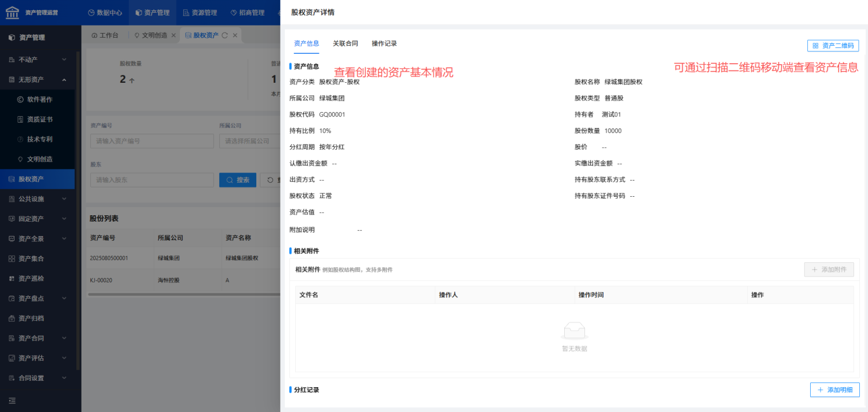The image size is (868, 412).
Task: Click the 资产全景 icon in sidebar
Action: [x=12, y=238]
